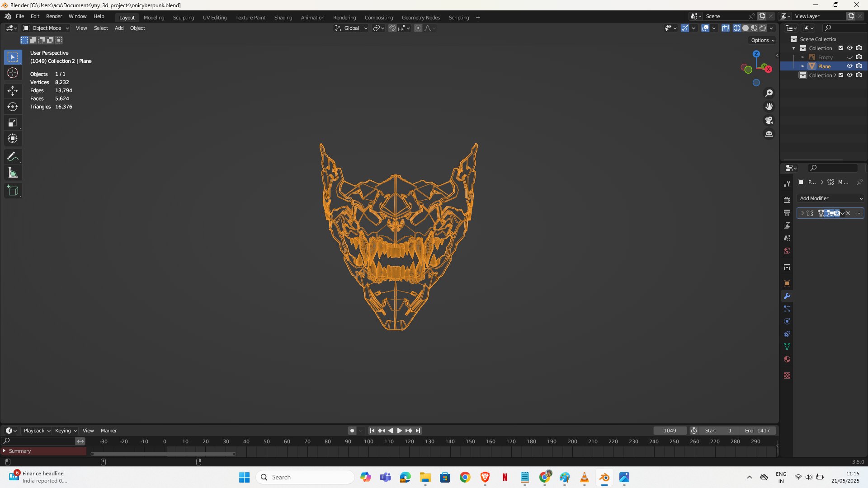Uncheck Collection 2 exclude checkbox
Screen dimensions: 868x488
pos(841,75)
